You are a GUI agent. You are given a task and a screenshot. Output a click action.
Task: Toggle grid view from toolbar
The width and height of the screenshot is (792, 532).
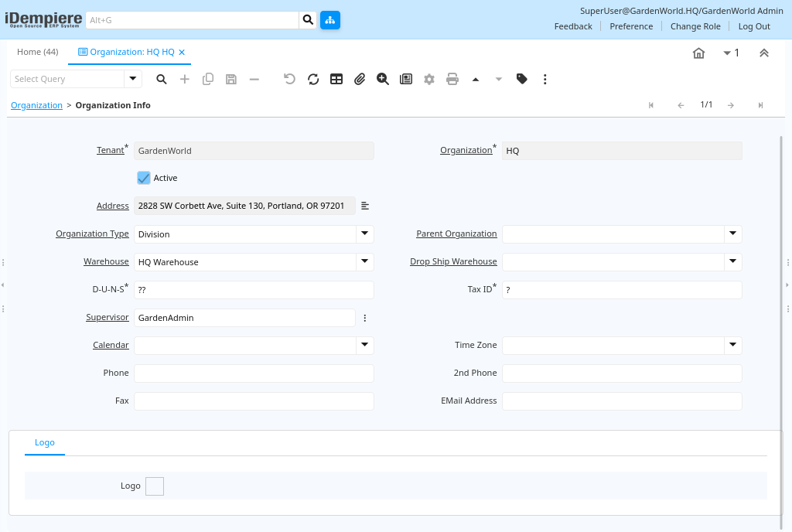[336, 79]
